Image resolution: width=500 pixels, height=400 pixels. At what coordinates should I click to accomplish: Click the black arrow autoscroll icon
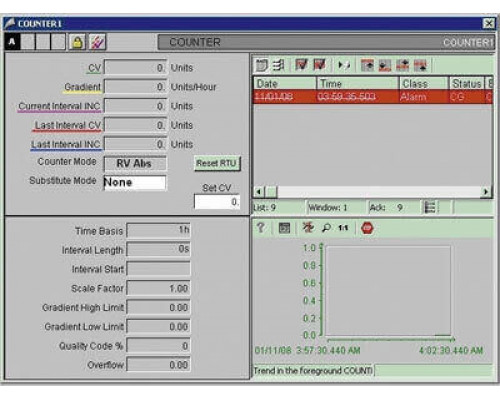click(344, 65)
